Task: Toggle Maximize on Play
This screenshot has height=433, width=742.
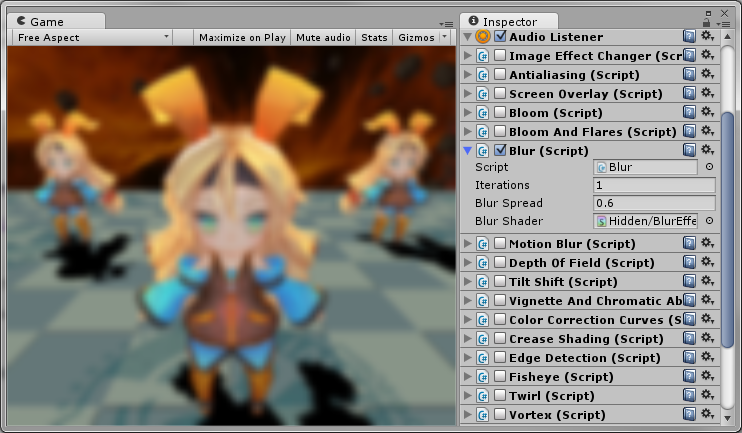Action: tap(242, 37)
